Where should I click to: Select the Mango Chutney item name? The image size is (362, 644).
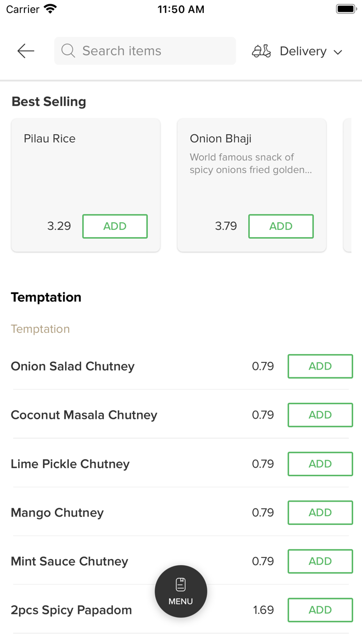(x=57, y=513)
